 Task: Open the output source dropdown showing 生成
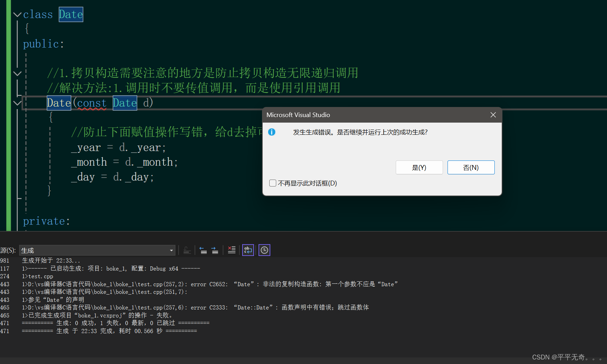point(97,250)
